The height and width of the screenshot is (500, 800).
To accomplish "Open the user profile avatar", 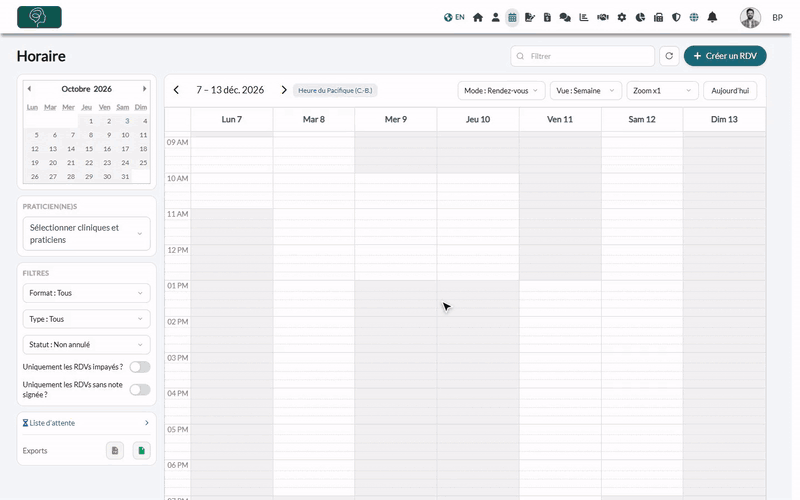I will click(750, 17).
